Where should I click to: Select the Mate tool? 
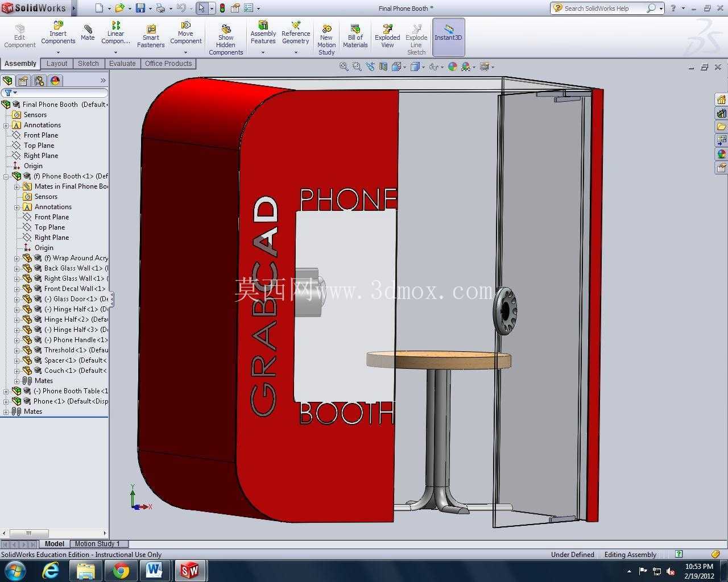tap(88, 33)
